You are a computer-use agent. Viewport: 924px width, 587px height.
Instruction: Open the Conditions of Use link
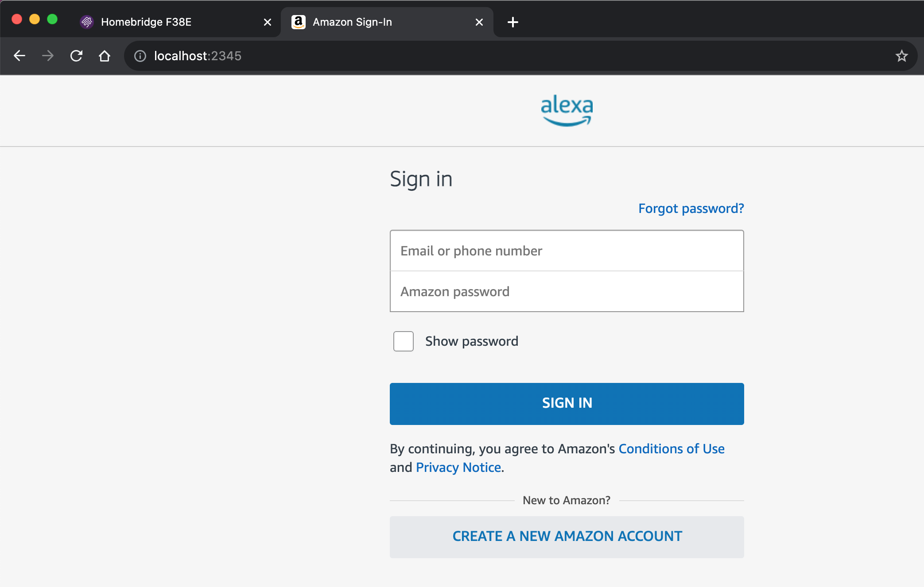tap(671, 449)
